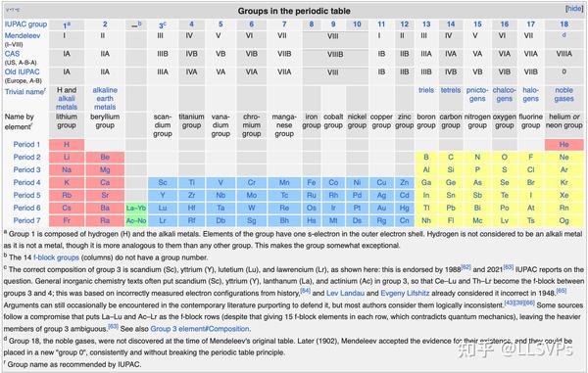
Task: Click the Ac–No green f-block cell
Action: tap(136, 220)
